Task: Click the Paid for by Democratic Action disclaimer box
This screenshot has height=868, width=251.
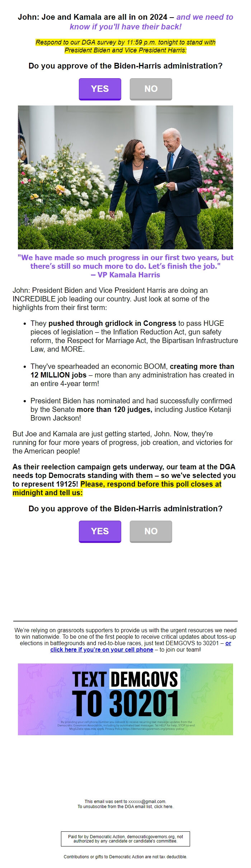Action: (x=126, y=836)
